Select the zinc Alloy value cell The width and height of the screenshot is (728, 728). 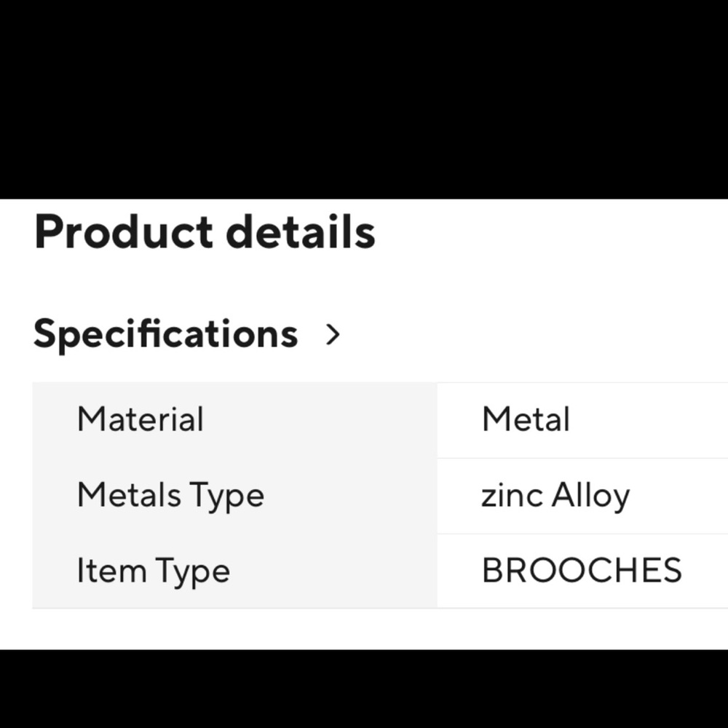click(x=582, y=496)
